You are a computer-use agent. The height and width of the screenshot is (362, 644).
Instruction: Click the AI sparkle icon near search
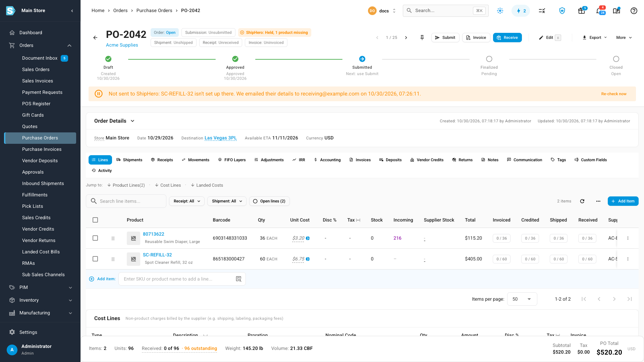pos(500,11)
